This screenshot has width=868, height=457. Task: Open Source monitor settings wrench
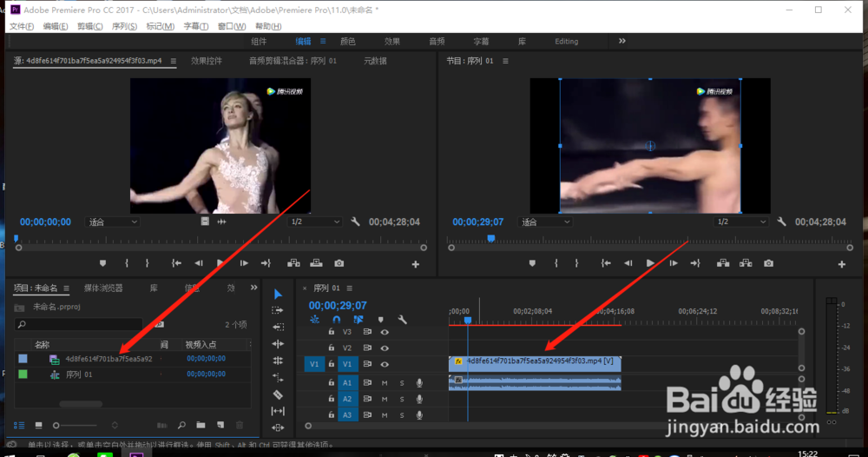pos(355,222)
